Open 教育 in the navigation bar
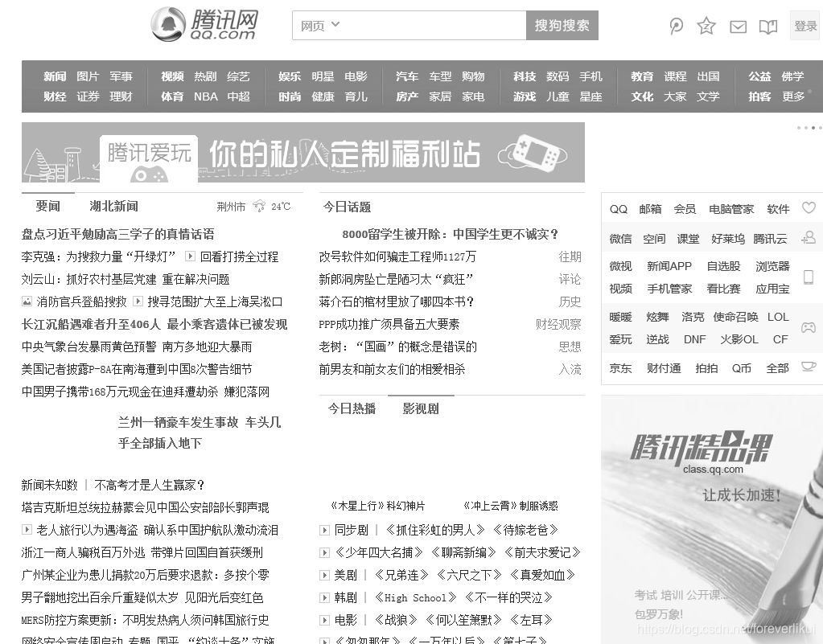Image resolution: width=823 pixels, height=644 pixels. [x=642, y=76]
